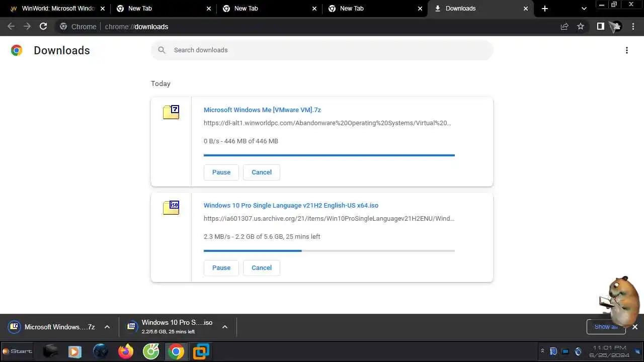Bookmark this page with the star icon
Viewport: 644px width, 362px height.
click(581, 26)
